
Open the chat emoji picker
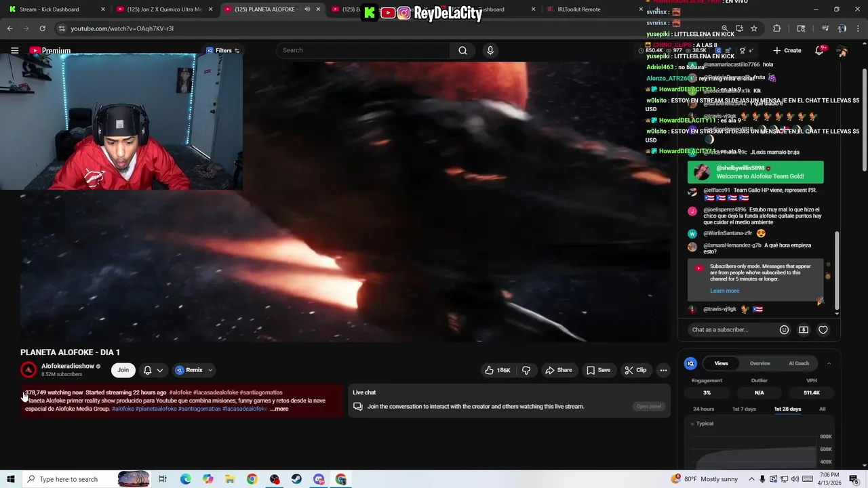[x=784, y=330]
